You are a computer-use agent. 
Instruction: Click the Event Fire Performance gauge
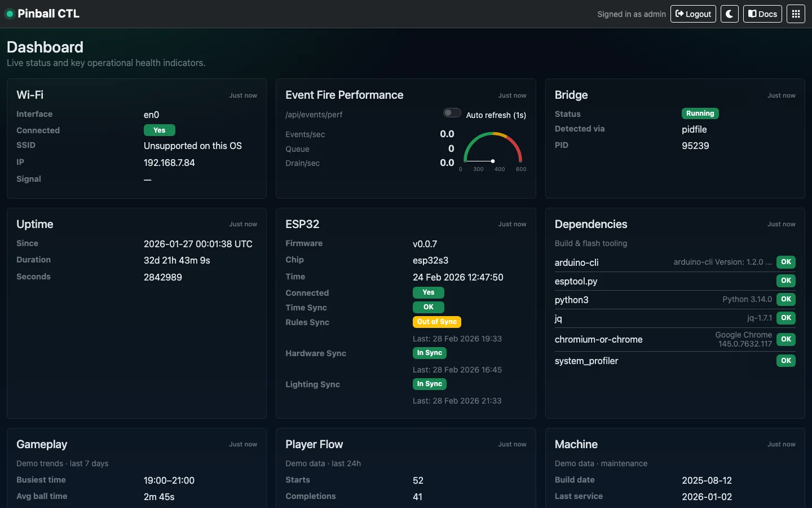coord(493,150)
